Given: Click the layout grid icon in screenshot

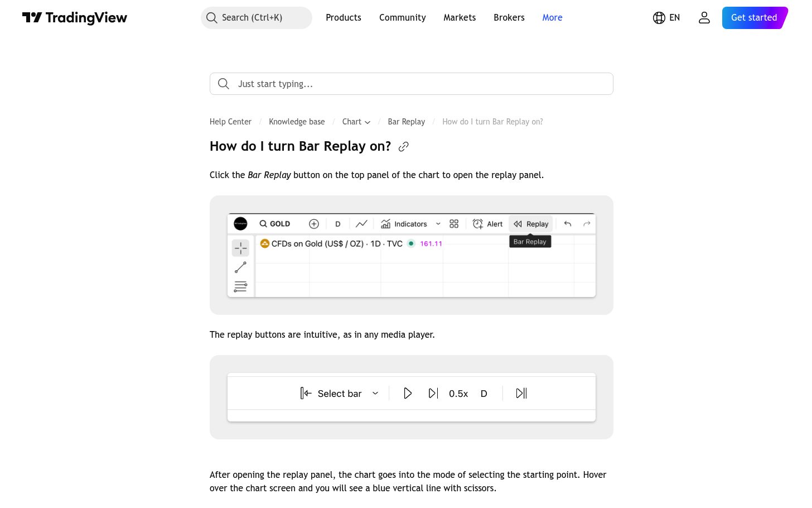Looking at the screenshot, I should [454, 224].
